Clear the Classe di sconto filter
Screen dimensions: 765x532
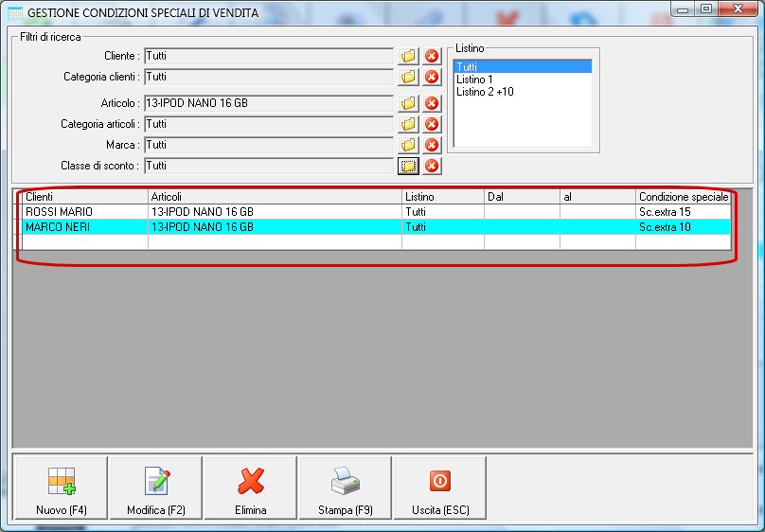[432, 166]
